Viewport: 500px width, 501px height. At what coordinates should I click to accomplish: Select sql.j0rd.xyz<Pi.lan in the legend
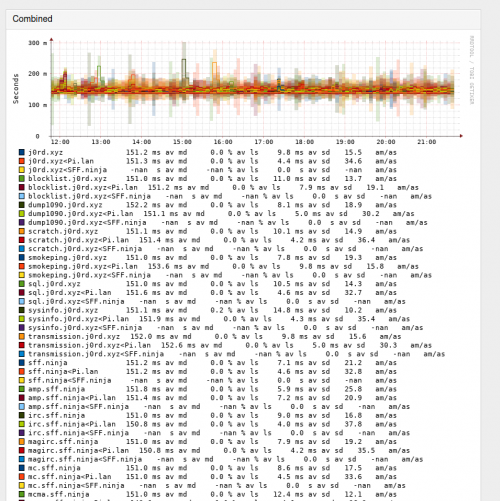click(x=70, y=293)
